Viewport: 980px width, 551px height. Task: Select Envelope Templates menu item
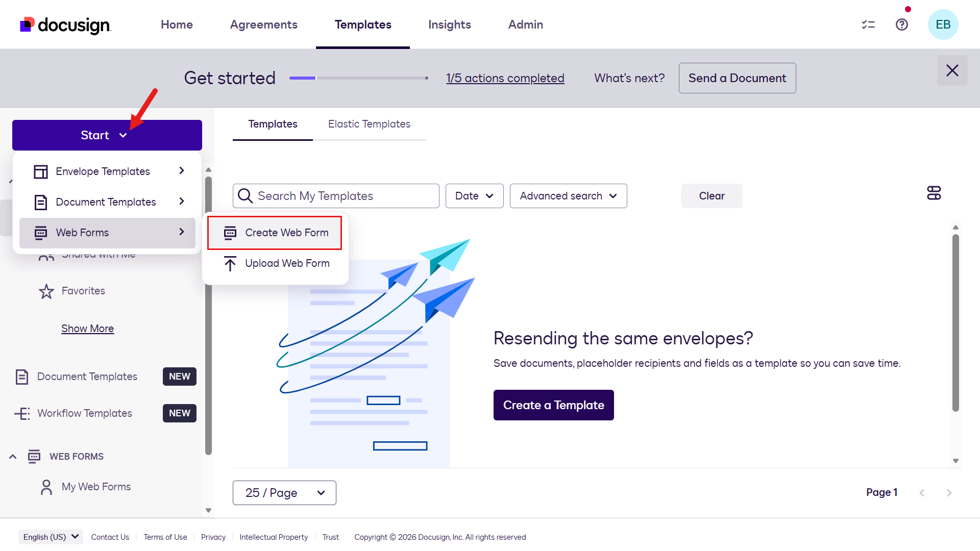pos(107,171)
